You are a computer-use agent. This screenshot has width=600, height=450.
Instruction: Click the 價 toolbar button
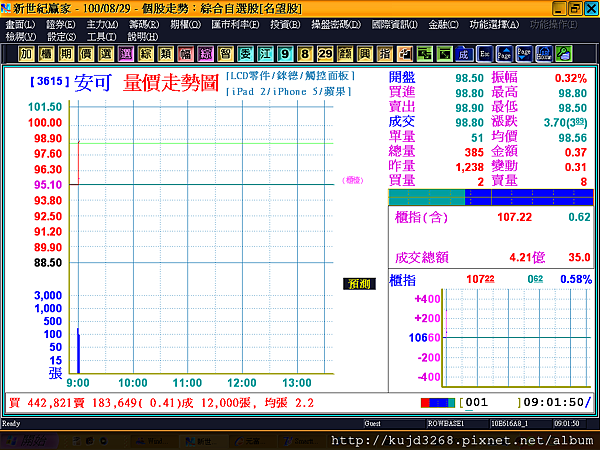86,54
